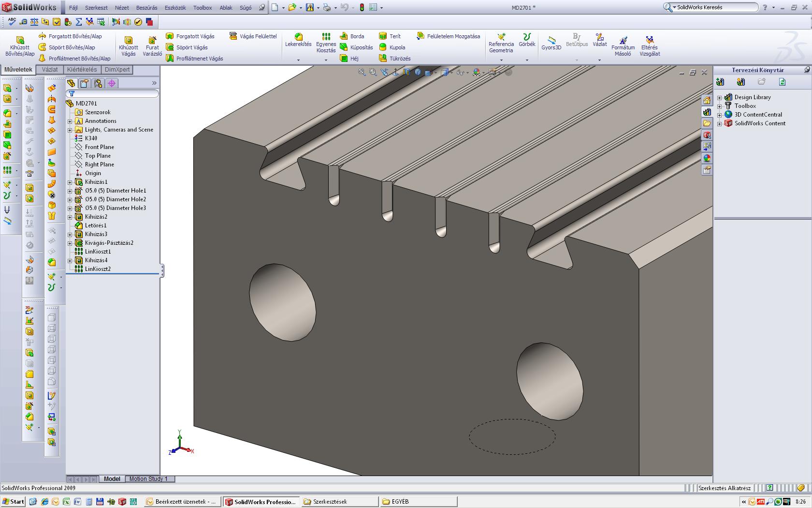This screenshot has height=508, width=812.
Task: Open the mass properties scale icon
Action: click(34, 22)
